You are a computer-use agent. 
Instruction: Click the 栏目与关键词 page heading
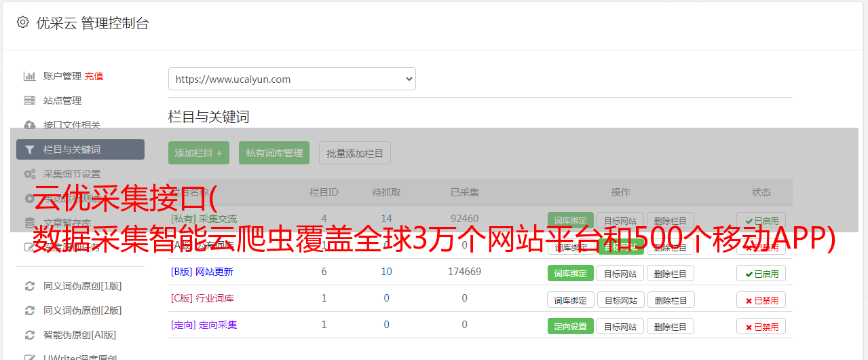[208, 117]
